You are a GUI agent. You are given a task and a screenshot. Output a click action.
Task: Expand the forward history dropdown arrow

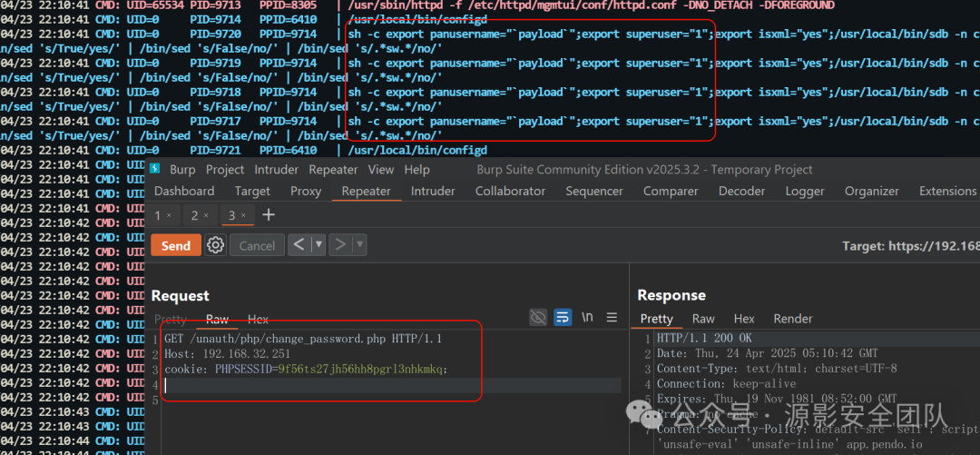[360, 244]
